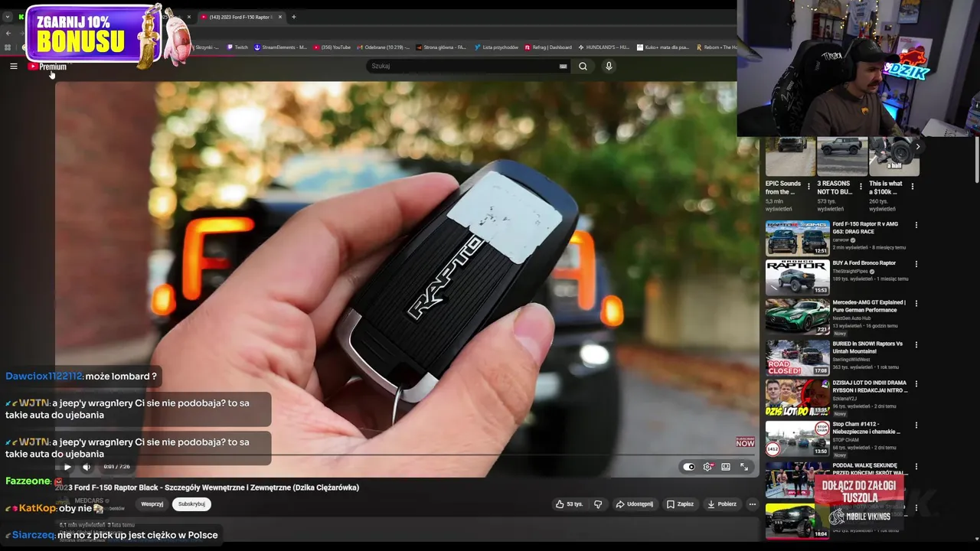Open options for Mercedes-AMG GT Explained
980x551 pixels.
pyautogui.click(x=916, y=303)
